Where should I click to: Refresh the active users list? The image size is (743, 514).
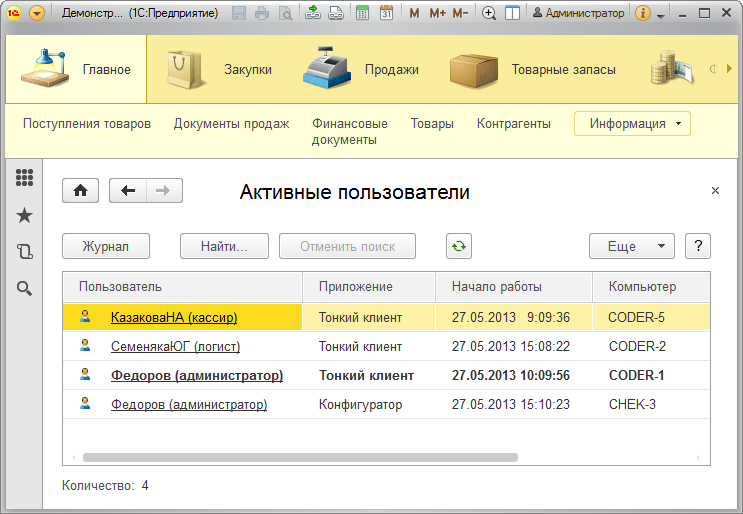(x=459, y=246)
